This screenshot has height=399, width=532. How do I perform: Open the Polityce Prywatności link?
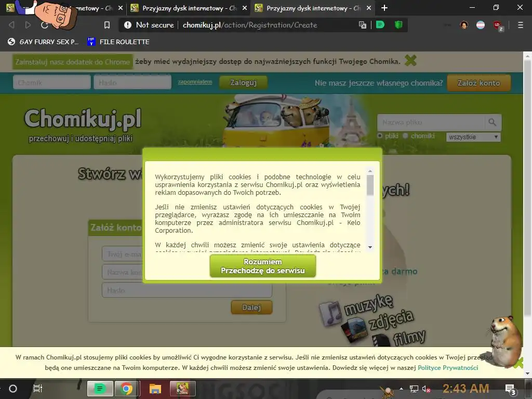coord(448,368)
